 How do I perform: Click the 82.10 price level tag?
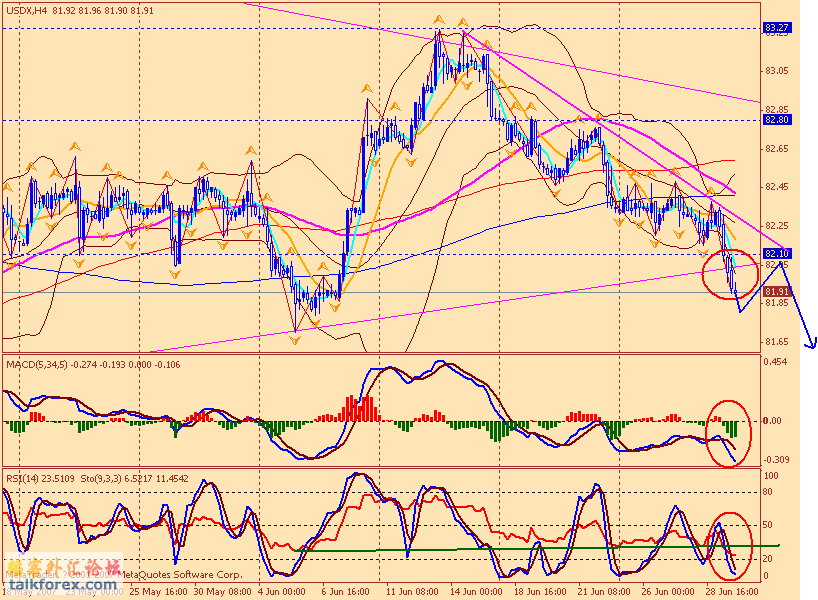777,254
